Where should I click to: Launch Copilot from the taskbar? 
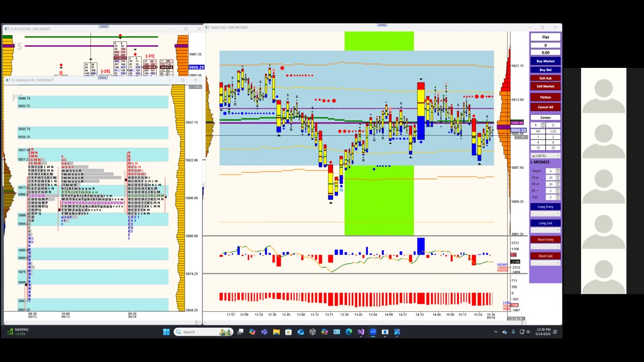pos(252,332)
